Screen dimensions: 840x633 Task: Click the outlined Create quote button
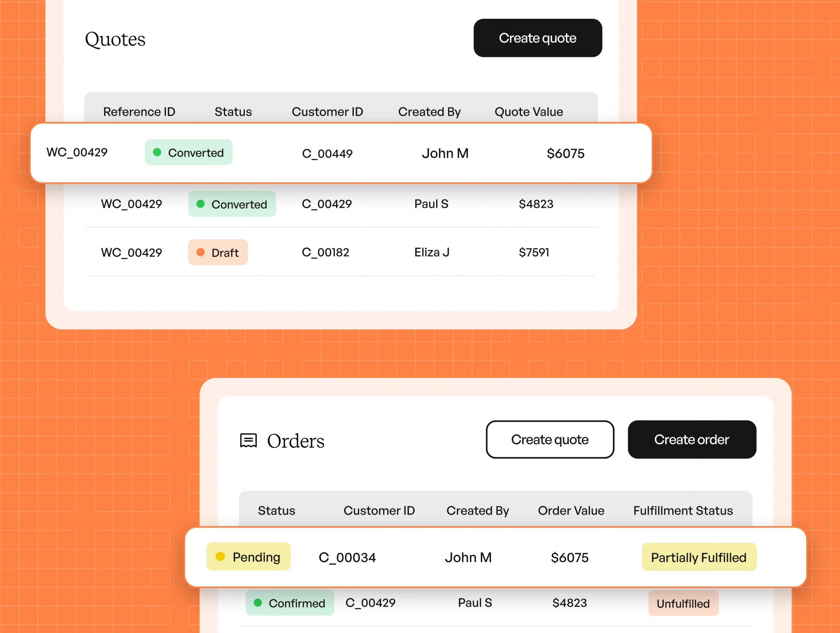click(x=550, y=439)
